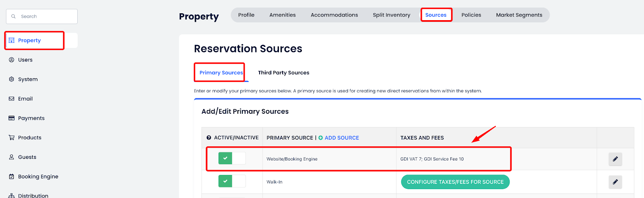Click the Guests person icon
Image resolution: width=644 pixels, height=198 pixels.
click(x=12, y=157)
